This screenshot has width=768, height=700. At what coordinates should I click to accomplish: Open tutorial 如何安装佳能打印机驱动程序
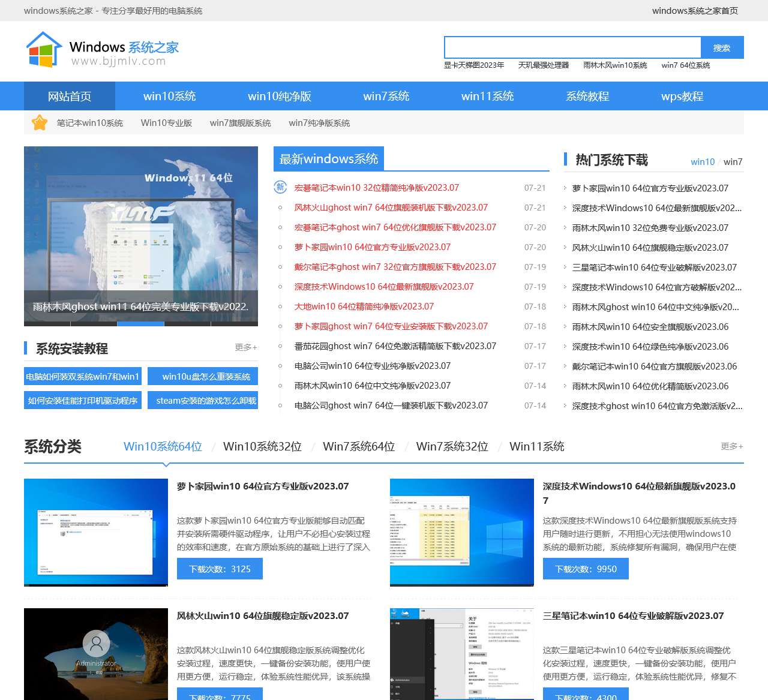83,400
